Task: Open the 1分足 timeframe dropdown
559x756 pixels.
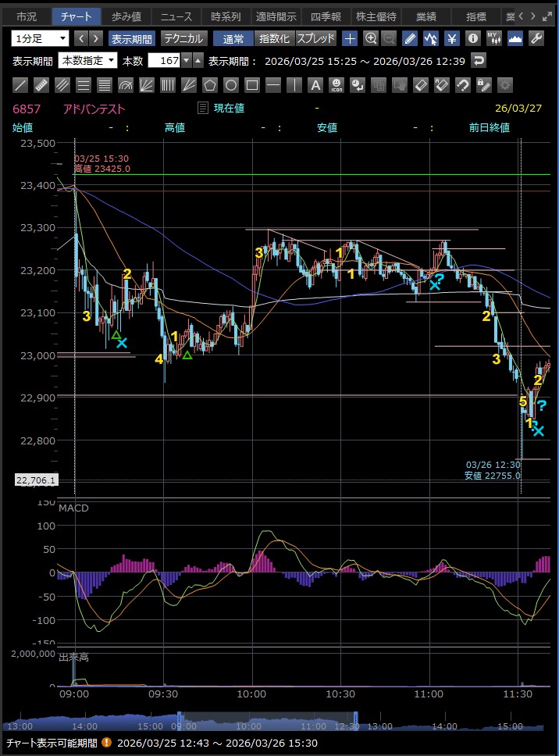Action: [x=41, y=37]
